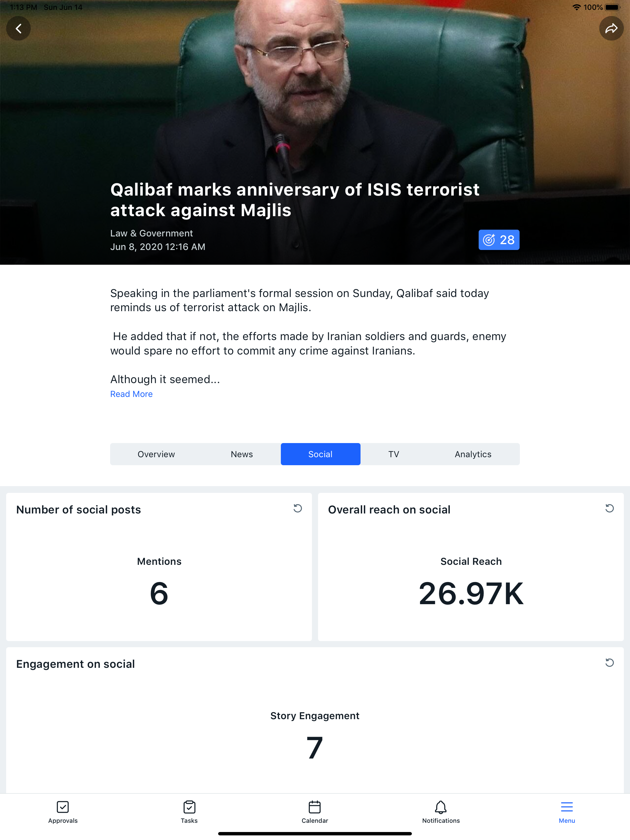Switch to the News tab
Screen dimensions: 630x840
tap(242, 454)
